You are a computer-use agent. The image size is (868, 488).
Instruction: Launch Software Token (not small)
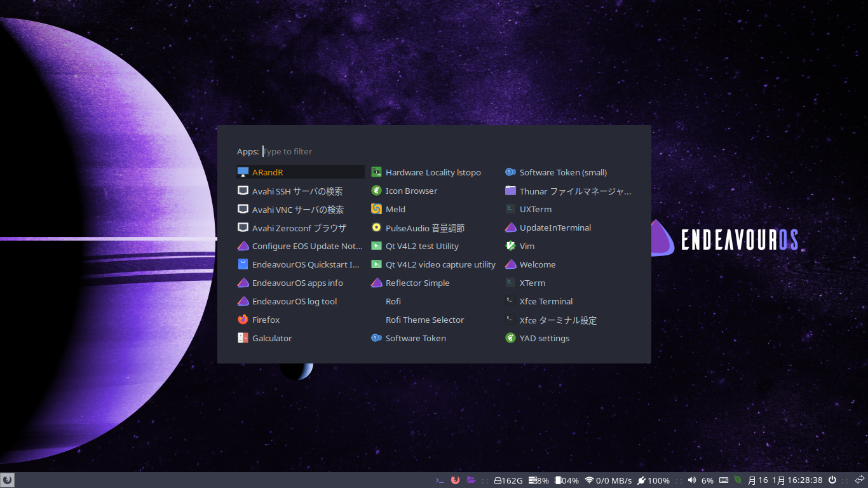tap(434, 338)
